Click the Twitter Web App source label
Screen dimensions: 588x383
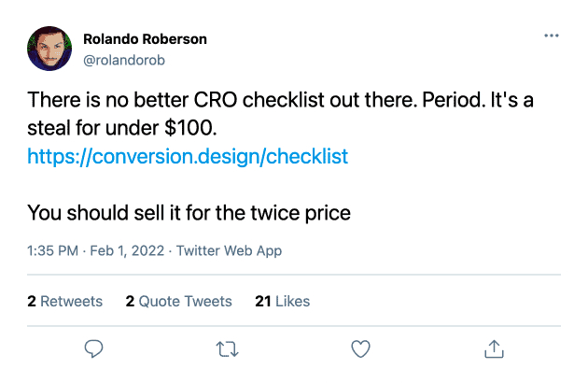click(x=229, y=250)
